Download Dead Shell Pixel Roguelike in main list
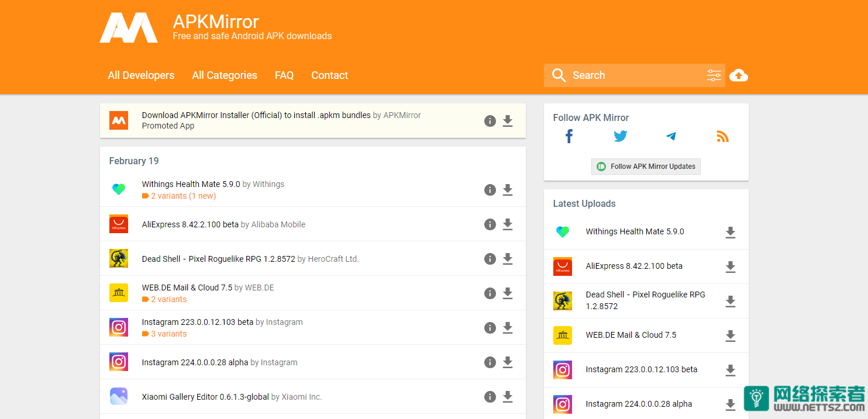This screenshot has width=868, height=419. pos(508,259)
